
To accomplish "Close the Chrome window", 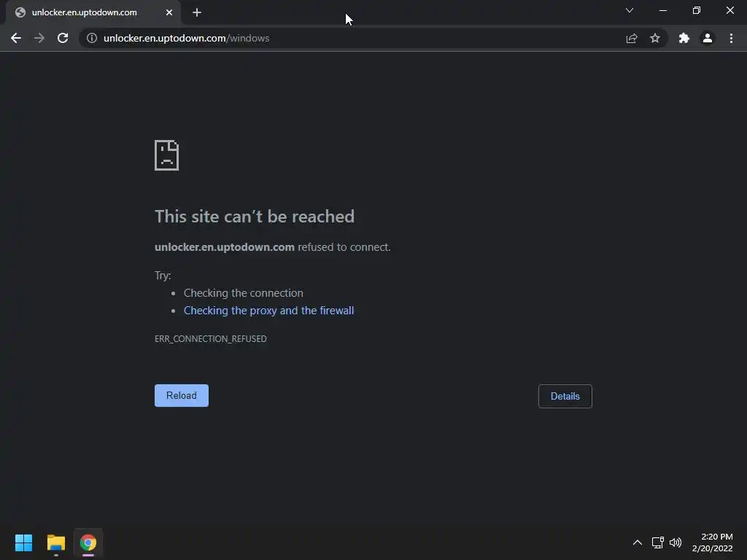I will click(x=729, y=10).
